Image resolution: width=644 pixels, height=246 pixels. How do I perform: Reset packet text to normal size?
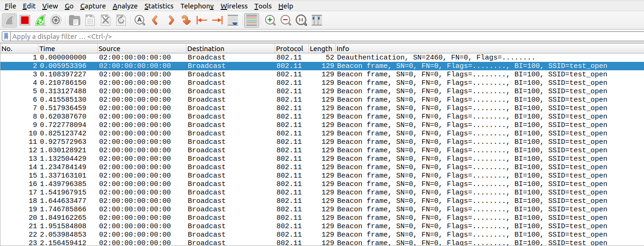301,20
